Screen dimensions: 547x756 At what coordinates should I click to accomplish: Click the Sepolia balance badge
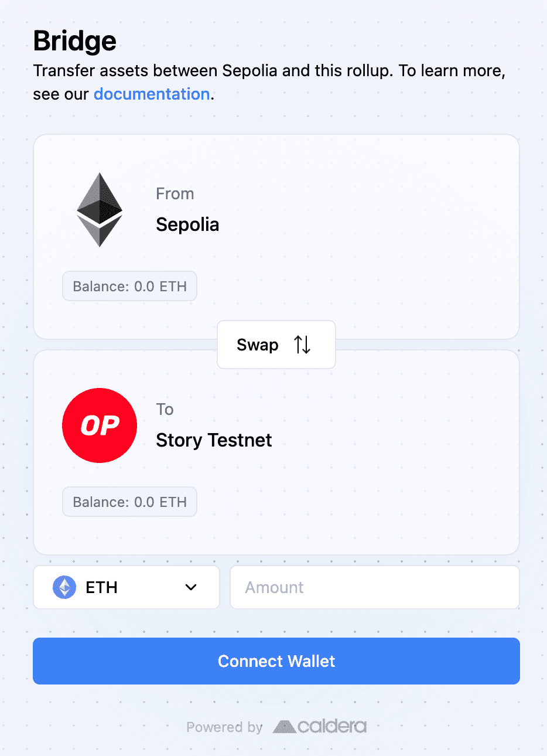pyautogui.click(x=129, y=286)
